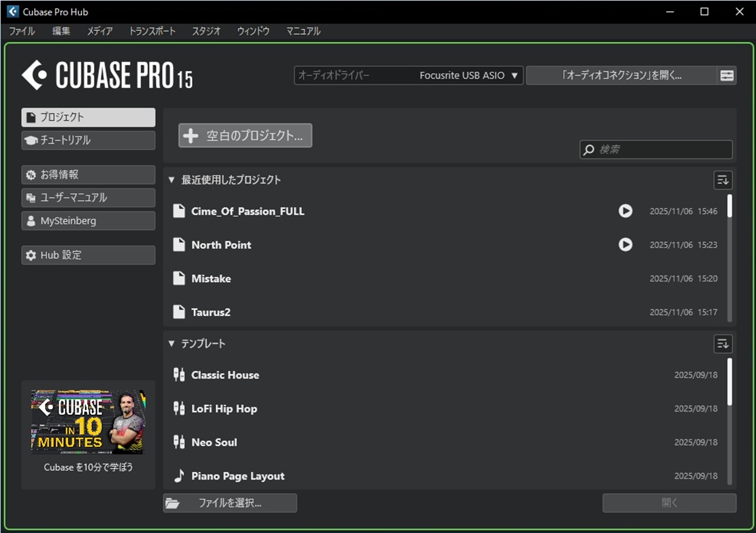Open the Cubase in 10 Minutes thumbnail
The image size is (756, 533).
(x=88, y=422)
